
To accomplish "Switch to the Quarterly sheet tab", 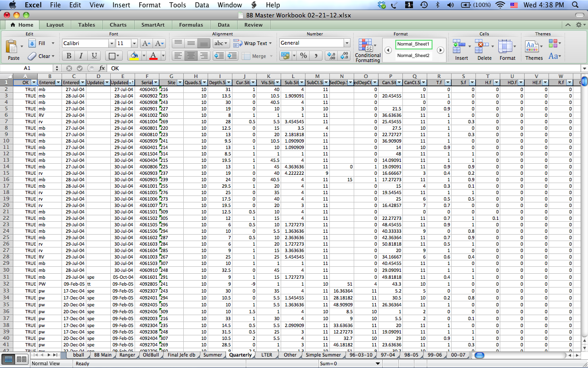I will [x=241, y=355].
